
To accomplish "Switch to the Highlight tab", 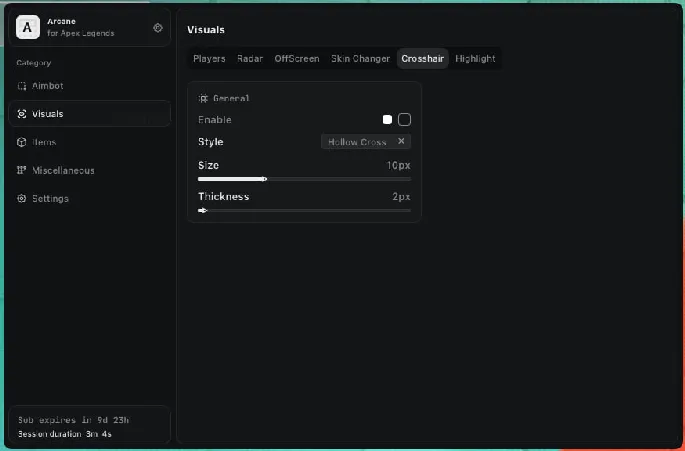I will click(475, 59).
